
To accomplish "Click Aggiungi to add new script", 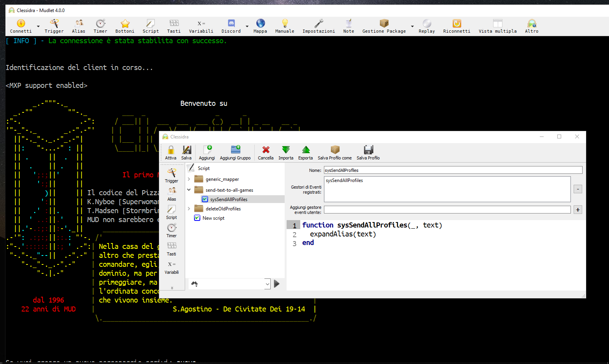I will [207, 152].
